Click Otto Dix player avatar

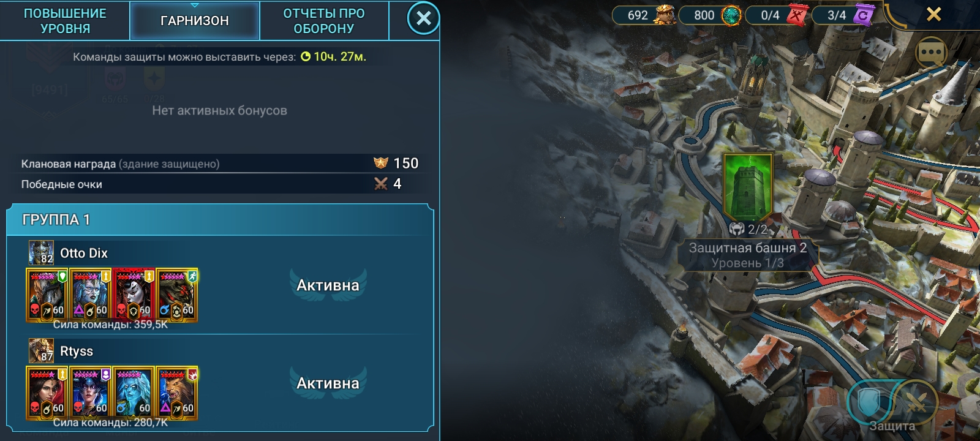pos(41,252)
